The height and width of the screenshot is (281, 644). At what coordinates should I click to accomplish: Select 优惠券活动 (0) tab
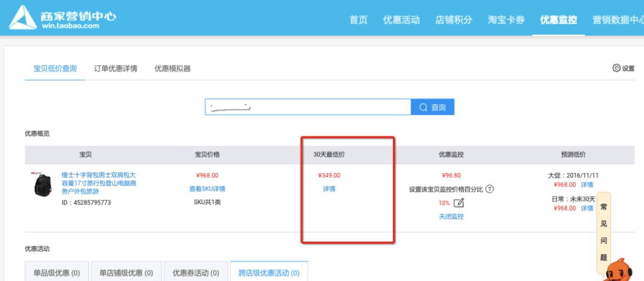[196, 273]
